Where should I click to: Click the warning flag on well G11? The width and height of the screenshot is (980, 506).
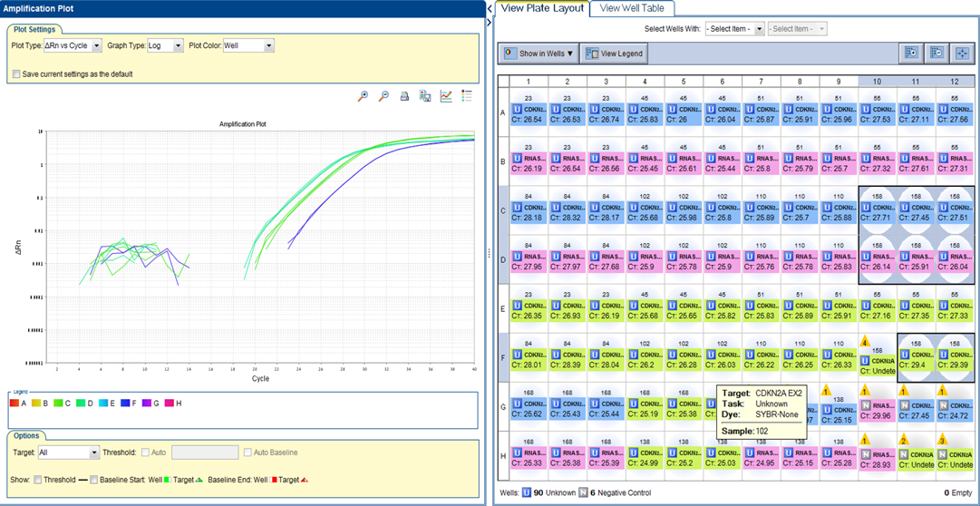903,391
